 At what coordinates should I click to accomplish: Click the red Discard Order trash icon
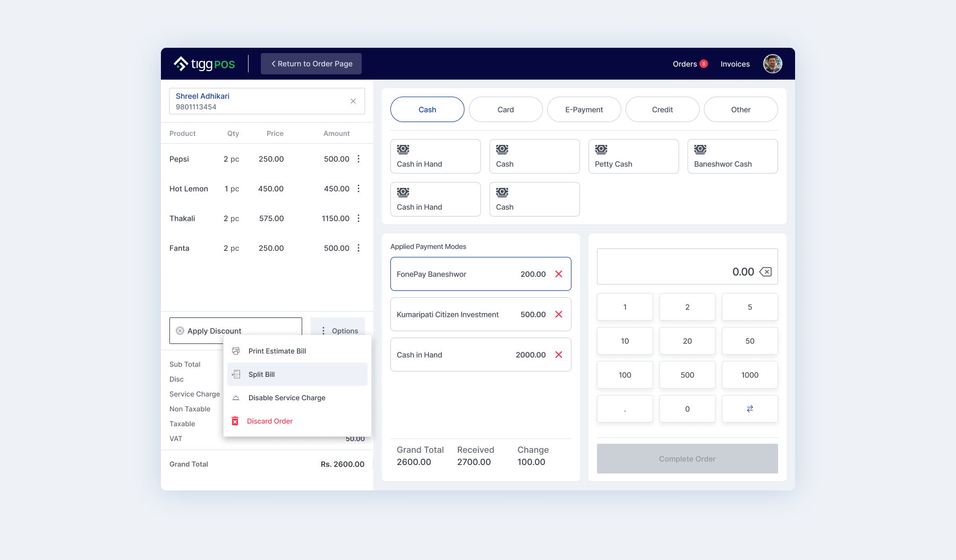coord(235,421)
